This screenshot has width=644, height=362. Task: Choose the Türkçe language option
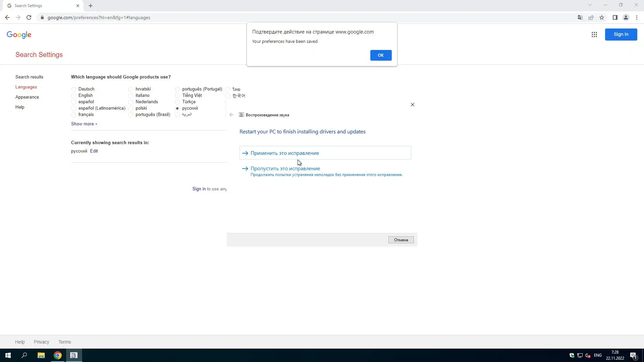click(177, 102)
